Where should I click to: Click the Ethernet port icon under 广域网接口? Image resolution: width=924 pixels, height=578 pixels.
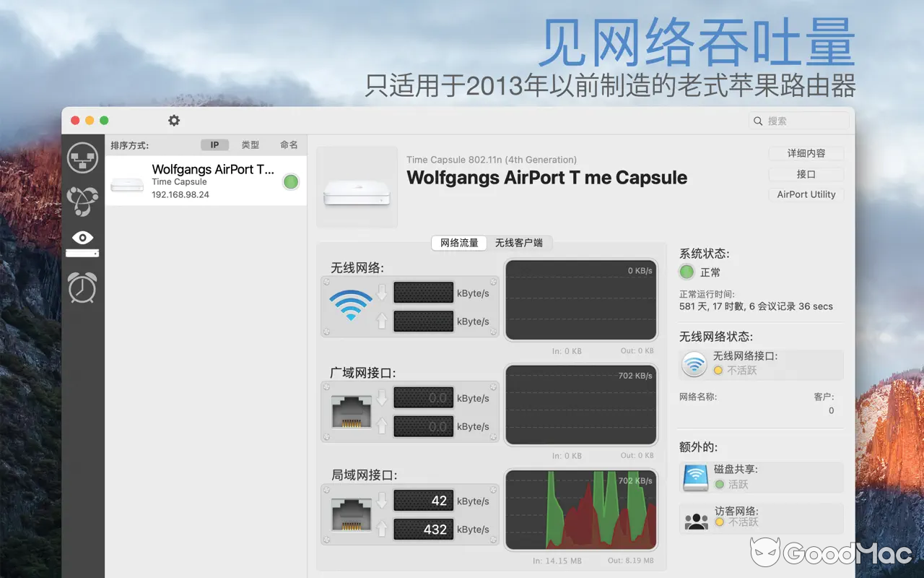click(351, 411)
